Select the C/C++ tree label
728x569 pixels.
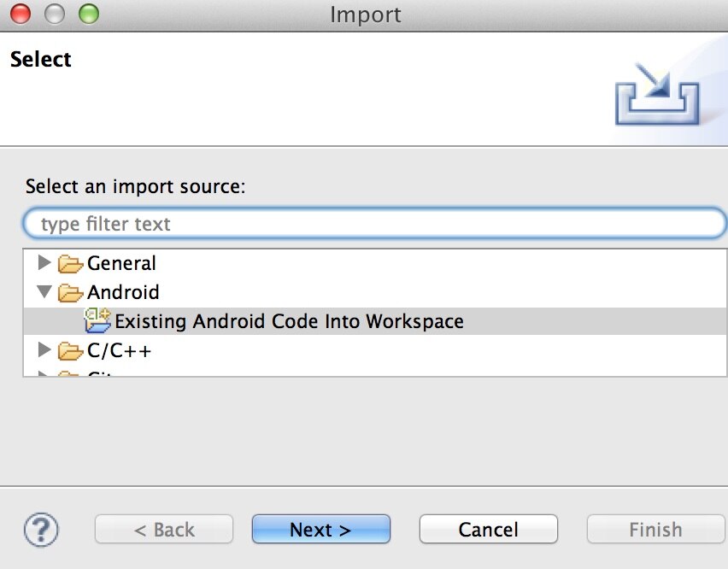[x=120, y=350]
